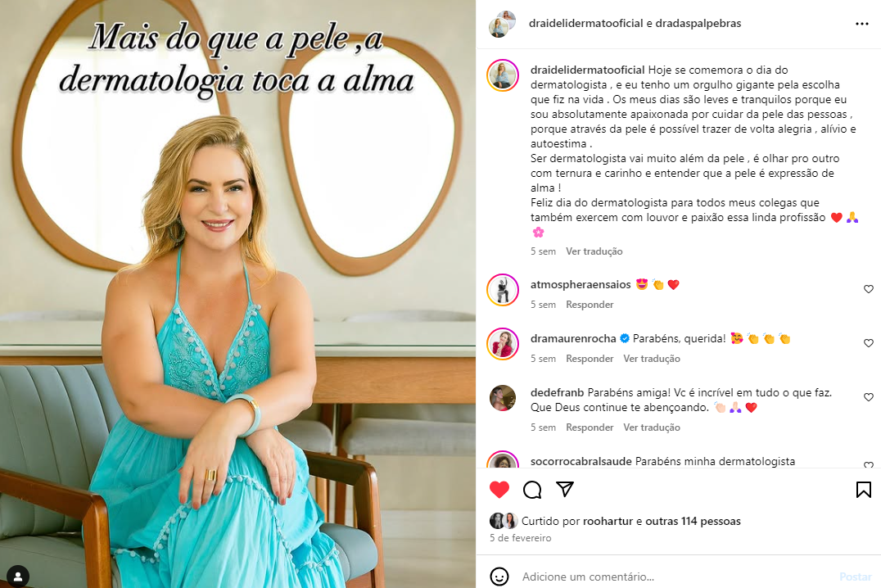
Task: Click Ver tradução under the caption
Action: (x=594, y=251)
